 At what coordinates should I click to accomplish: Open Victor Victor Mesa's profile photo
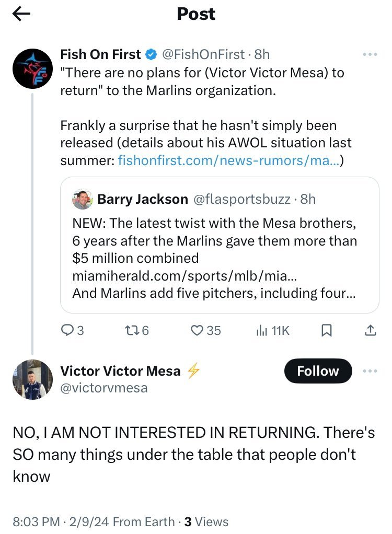pos(32,380)
